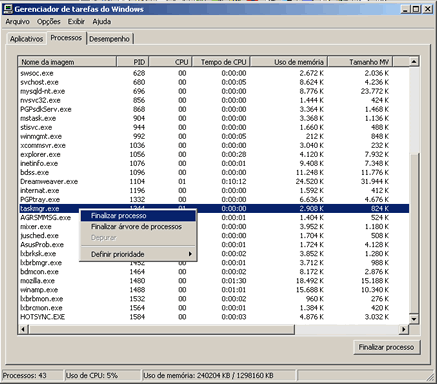Choose Finalizar processo in context menu
437x384 pixels.
pos(138,216)
